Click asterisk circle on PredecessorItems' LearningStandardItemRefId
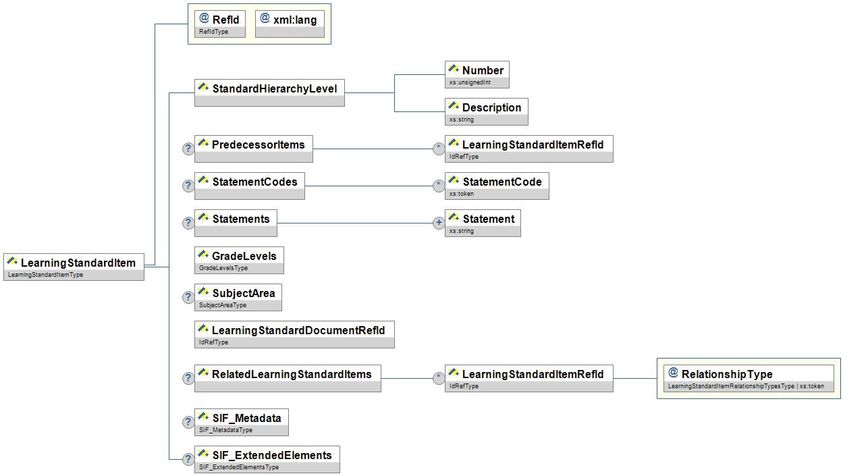 439,149
